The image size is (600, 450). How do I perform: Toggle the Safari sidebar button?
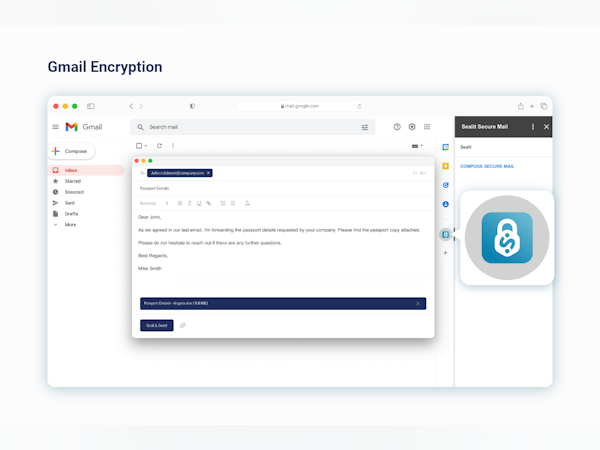point(91,106)
